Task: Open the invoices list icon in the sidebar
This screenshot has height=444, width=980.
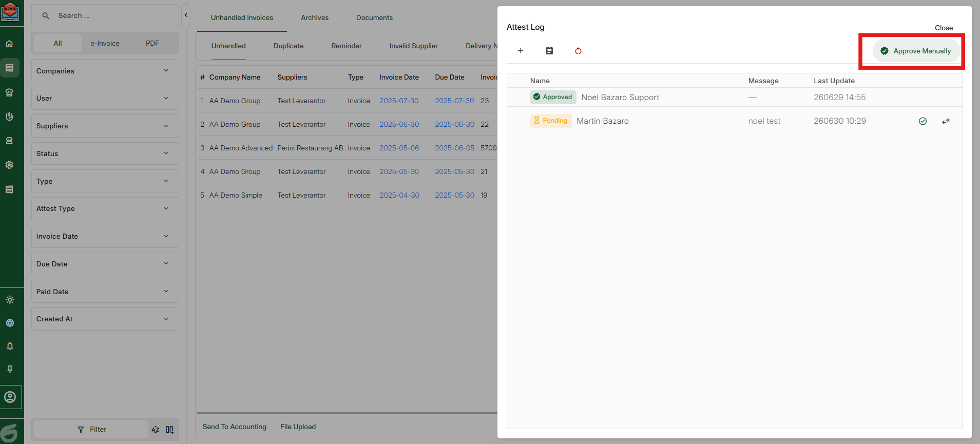Action: (9, 68)
